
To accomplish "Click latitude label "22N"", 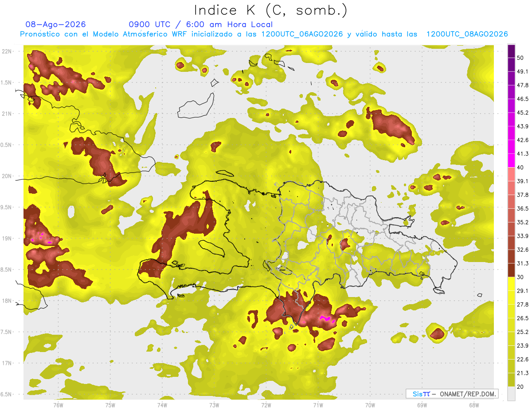I will 7,51.
